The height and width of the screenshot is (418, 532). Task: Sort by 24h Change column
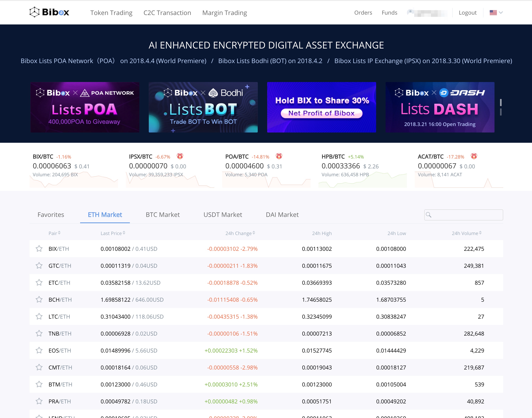point(240,233)
